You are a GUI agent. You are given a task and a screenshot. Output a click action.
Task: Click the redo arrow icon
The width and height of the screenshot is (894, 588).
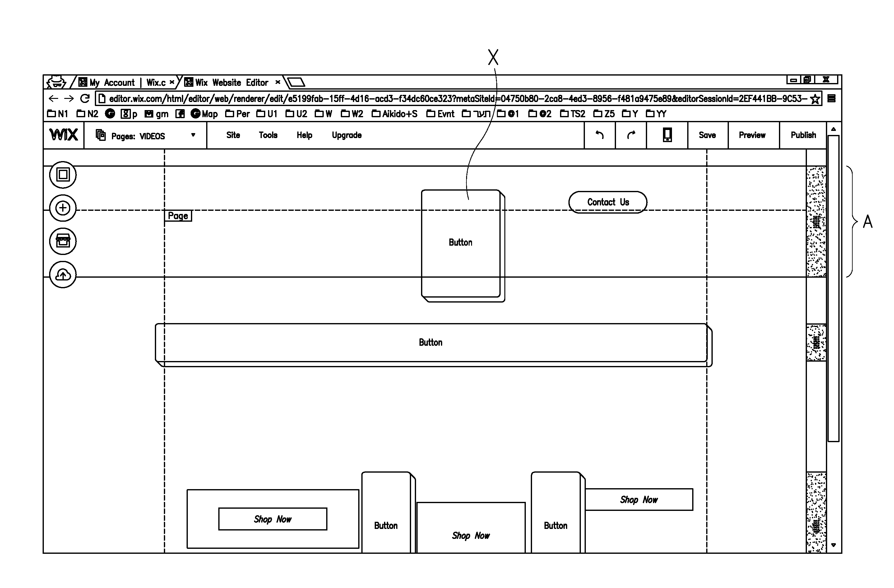[x=630, y=136]
